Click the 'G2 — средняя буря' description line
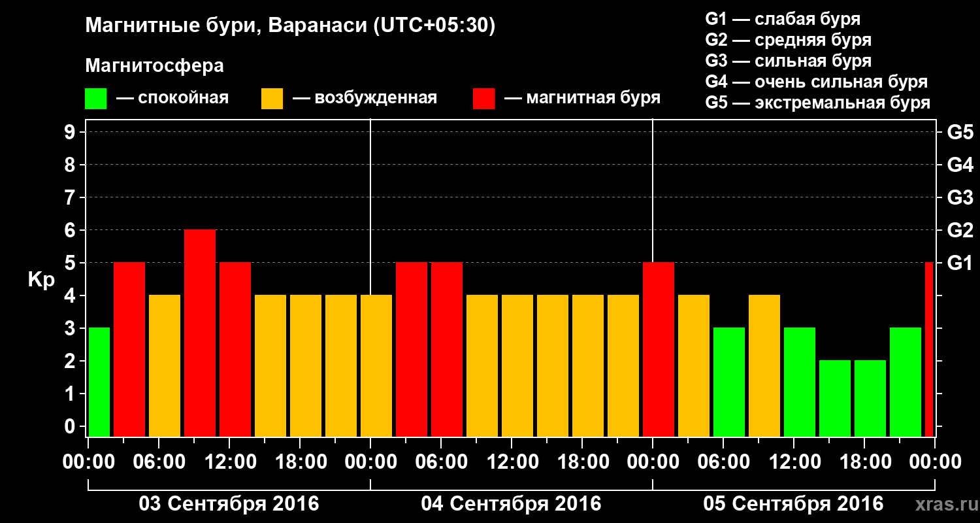 (x=788, y=40)
